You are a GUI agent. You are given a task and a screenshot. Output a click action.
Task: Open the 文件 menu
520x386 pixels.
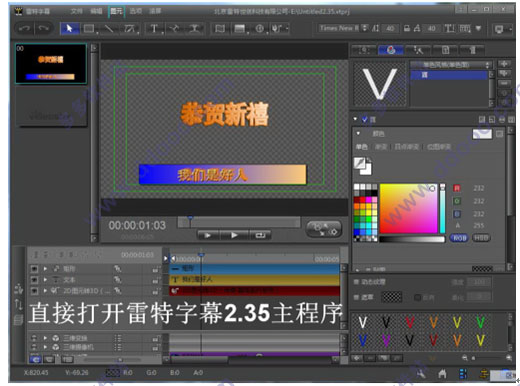[x=76, y=11]
